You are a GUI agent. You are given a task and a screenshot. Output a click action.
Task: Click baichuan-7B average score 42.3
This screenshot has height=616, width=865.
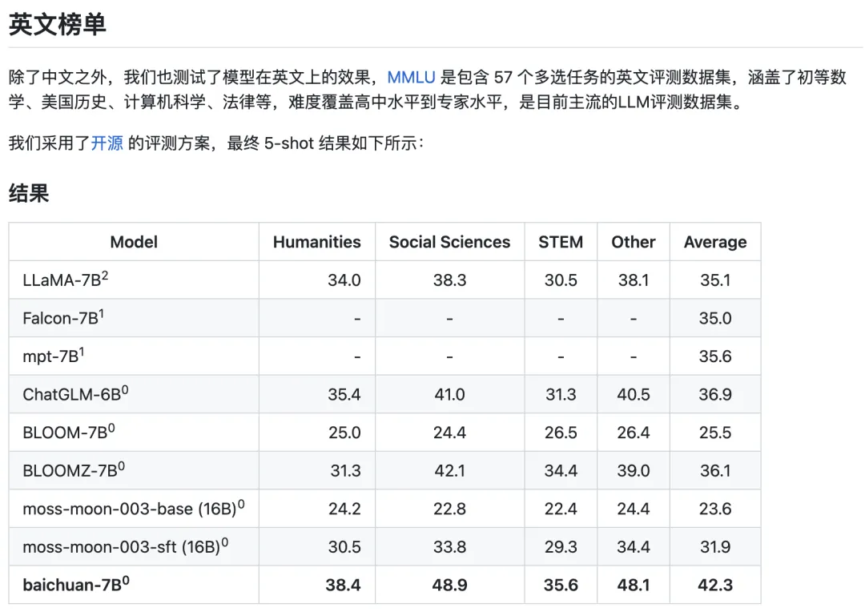[x=714, y=586]
